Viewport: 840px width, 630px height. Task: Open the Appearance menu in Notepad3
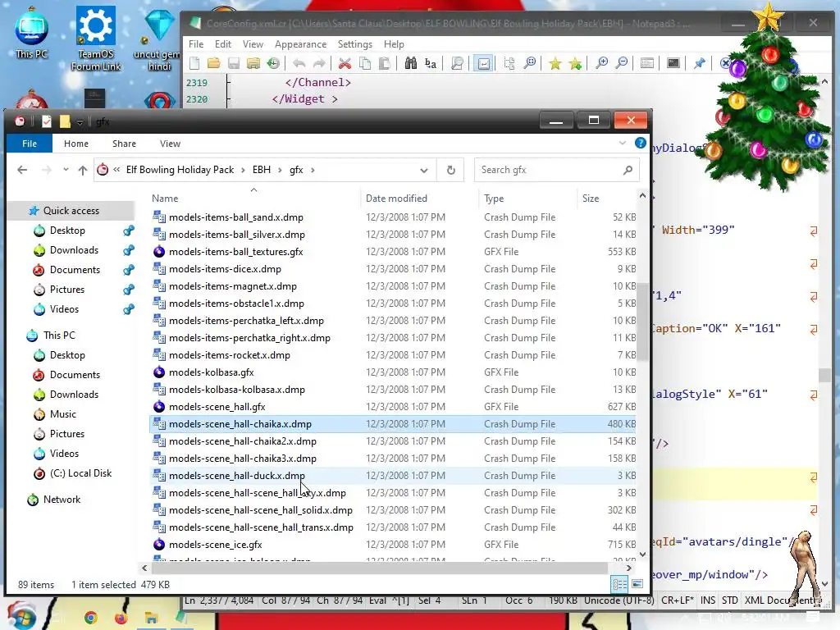pyautogui.click(x=300, y=44)
